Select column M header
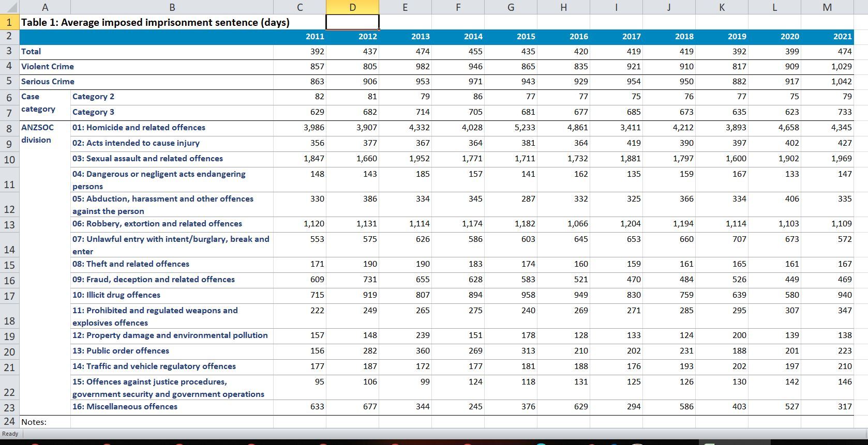Image resolution: width=868 pixels, height=445 pixels. [827, 7]
